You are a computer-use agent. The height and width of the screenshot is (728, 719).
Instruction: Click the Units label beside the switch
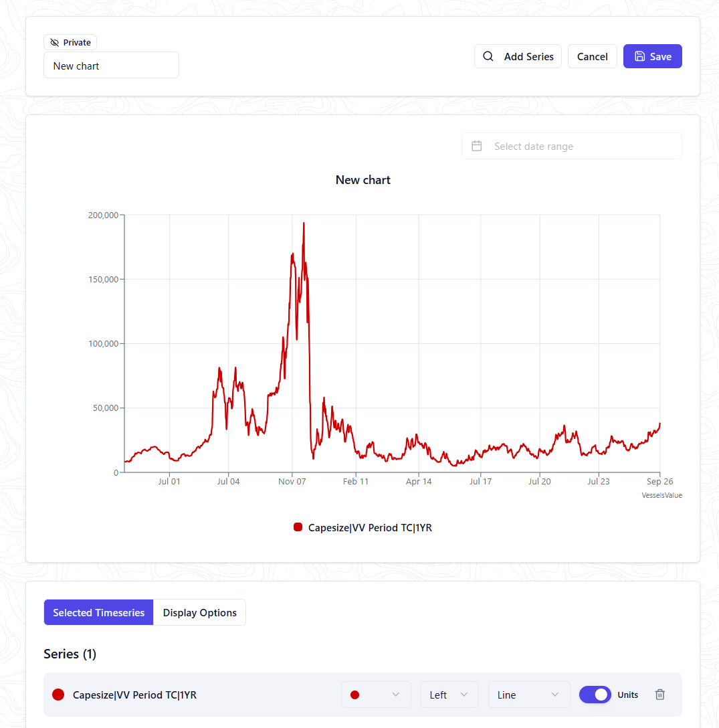(x=627, y=695)
